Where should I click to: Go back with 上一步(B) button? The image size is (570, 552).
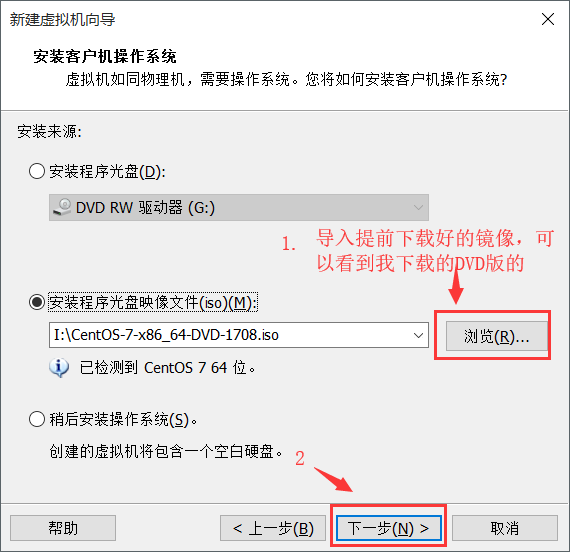[x=273, y=528]
